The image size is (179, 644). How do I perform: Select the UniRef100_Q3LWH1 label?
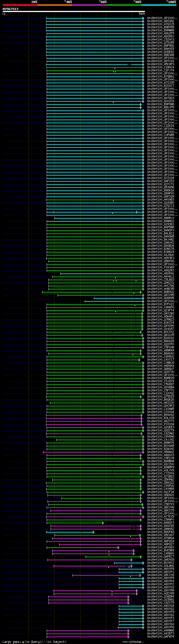pyautogui.click(x=161, y=566)
